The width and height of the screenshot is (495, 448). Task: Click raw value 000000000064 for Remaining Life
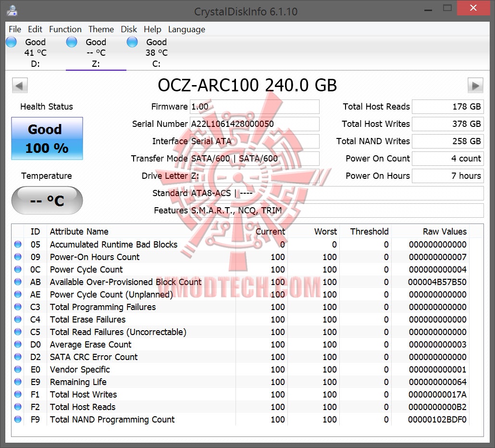point(437,382)
